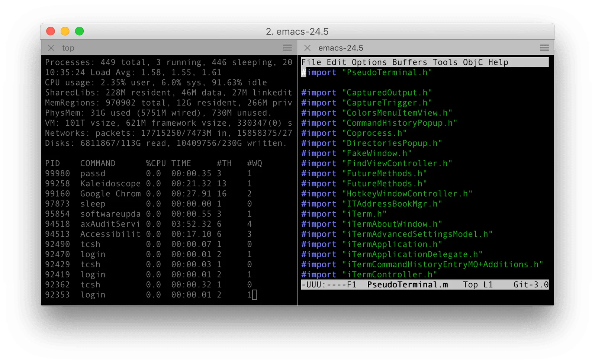Click the "FindViewController.h" import line
The height and width of the screenshot is (364, 595).
point(377,164)
